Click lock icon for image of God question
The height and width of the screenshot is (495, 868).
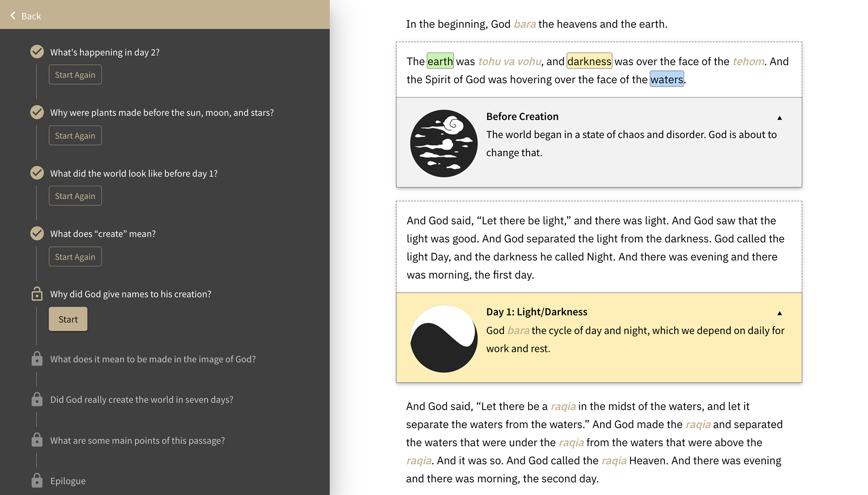pos(37,359)
